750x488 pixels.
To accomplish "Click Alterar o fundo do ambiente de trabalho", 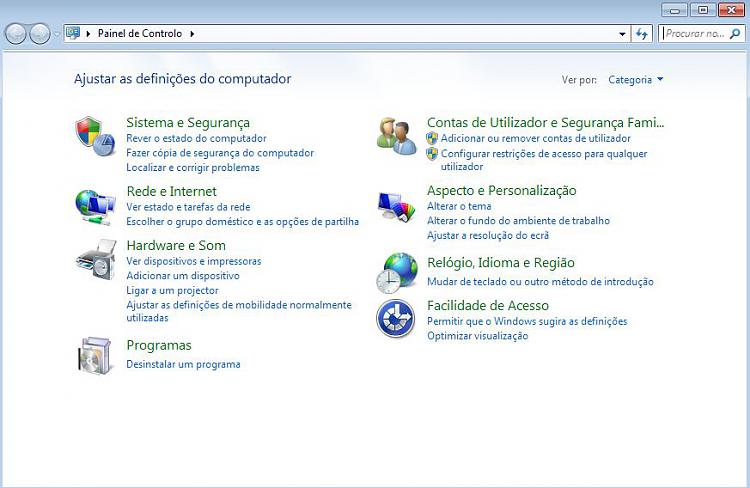I will pyautogui.click(x=518, y=221).
